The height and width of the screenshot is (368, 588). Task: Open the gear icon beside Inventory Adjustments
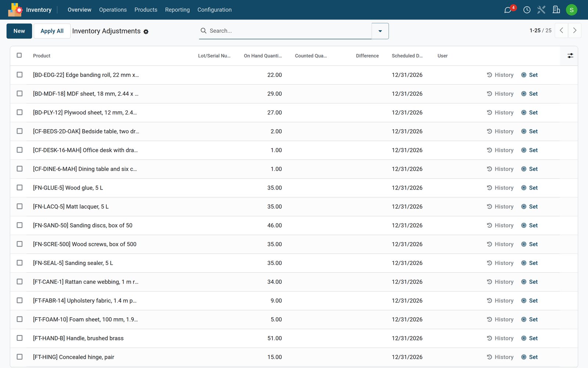[x=146, y=32]
